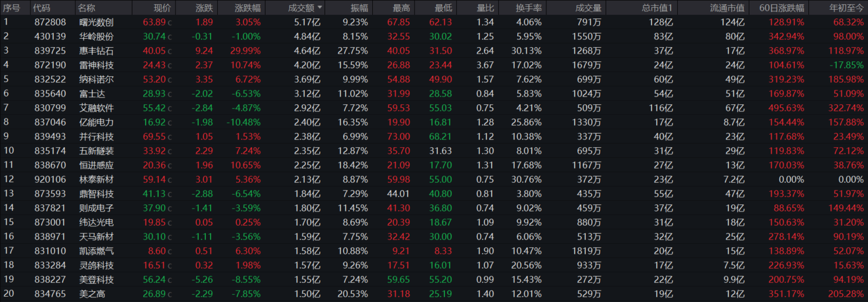Select the stock 美登科技
Screen dimensions: 868x302
(x=96, y=279)
